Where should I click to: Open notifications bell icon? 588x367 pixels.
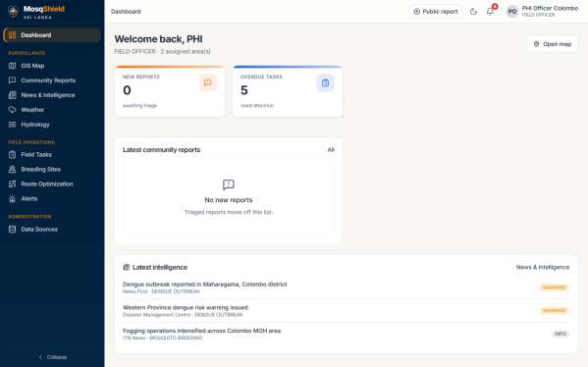490,12
